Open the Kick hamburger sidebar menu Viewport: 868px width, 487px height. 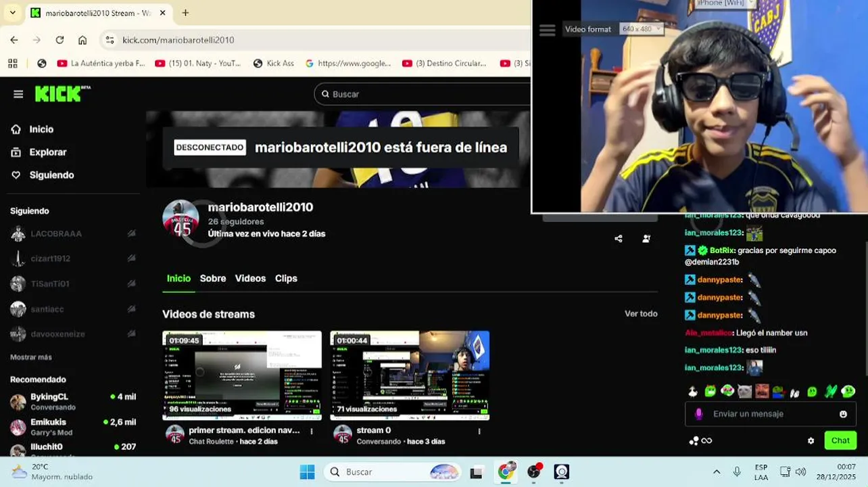click(18, 94)
